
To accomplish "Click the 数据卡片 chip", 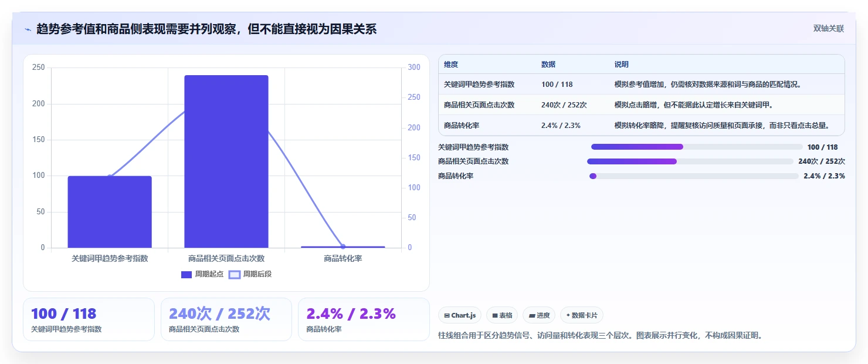I will click(x=582, y=315).
